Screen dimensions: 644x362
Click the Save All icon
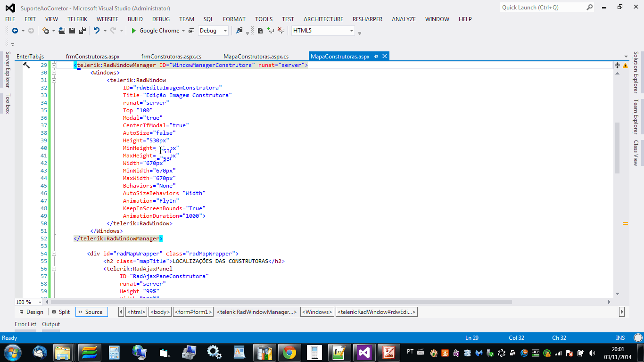[82, 31]
